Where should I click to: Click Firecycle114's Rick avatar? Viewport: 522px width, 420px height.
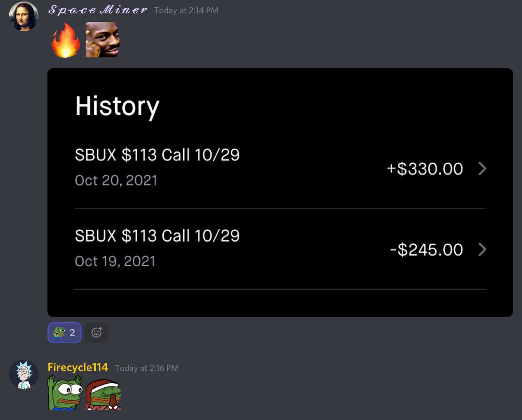click(24, 374)
